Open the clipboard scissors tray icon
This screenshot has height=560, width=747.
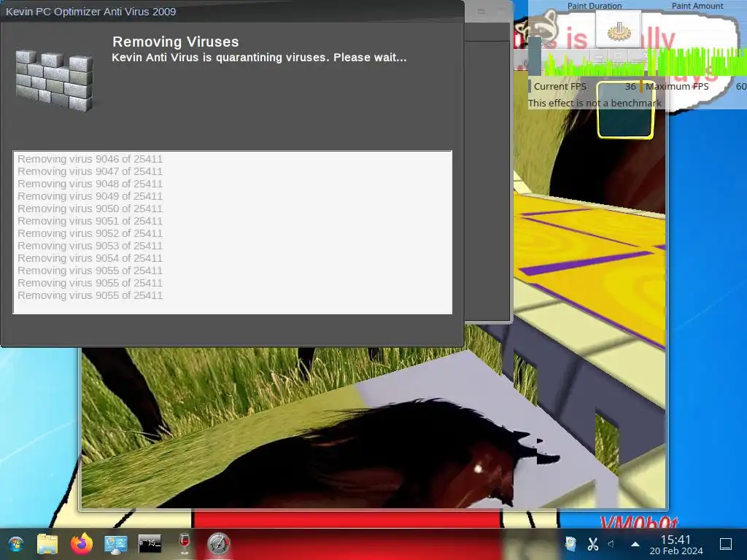coord(592,544)
